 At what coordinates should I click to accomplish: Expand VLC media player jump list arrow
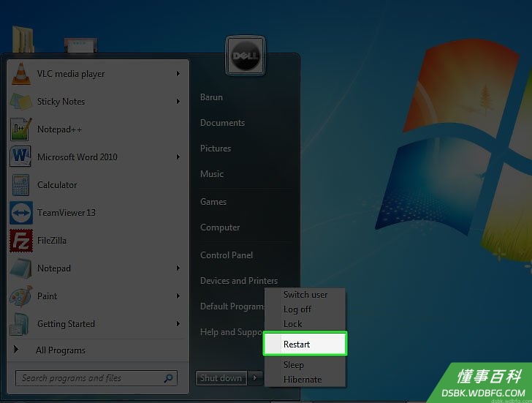pos(178,74)
